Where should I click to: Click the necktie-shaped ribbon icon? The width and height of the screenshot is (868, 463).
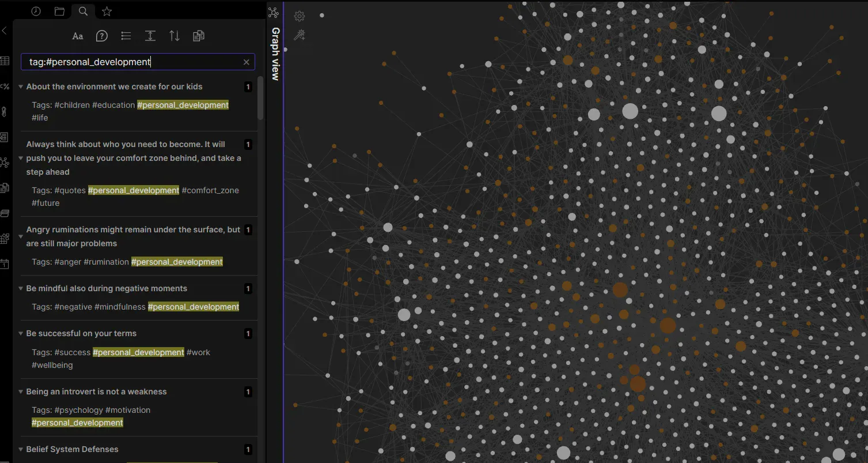pos(4,112)
